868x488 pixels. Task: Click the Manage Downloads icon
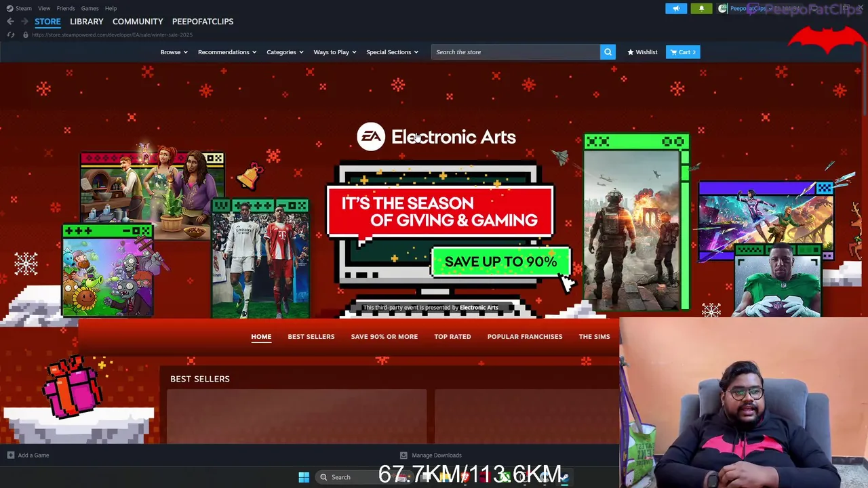[x=403, y=455]
